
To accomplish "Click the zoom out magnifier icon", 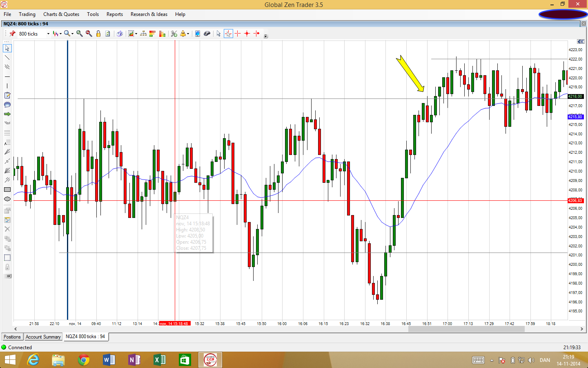I will 89,34.
